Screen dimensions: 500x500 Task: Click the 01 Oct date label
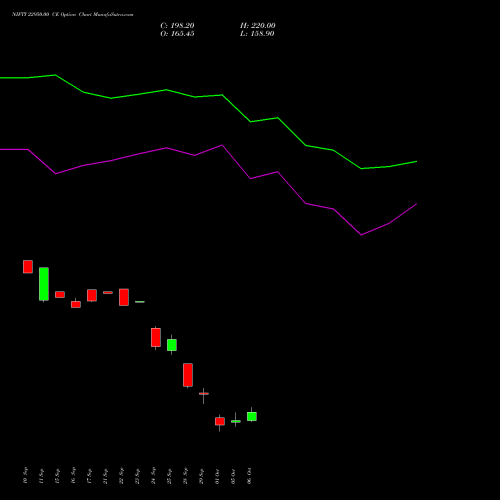pyautogui.click(x=217, y=476)
